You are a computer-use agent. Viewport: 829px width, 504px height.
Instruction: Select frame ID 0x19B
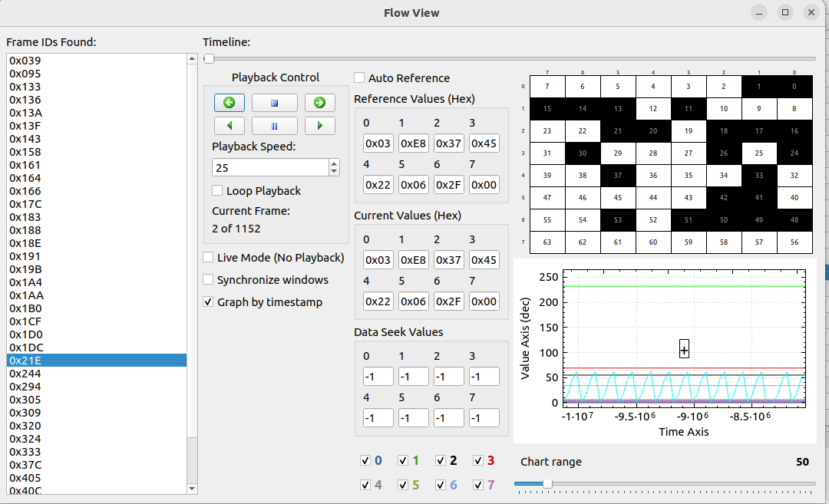97,269
